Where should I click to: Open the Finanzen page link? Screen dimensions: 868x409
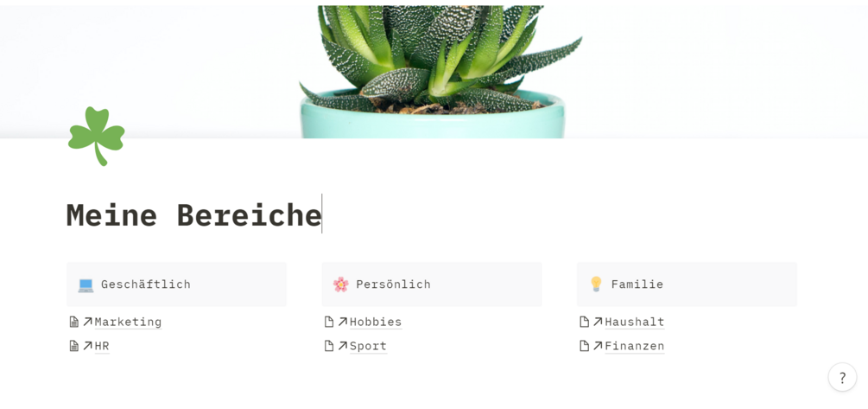[x=634, y=346]
